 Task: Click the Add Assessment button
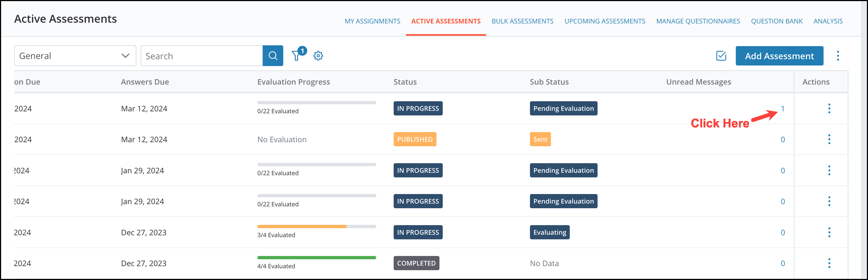coord(779,56)
